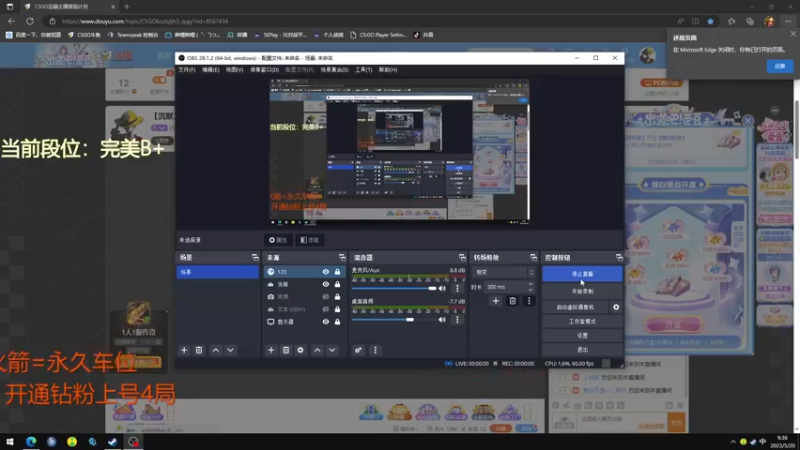Show the hidden 视频 source with its eye
Viewport: 800px width, 450px height.
pyautogui.click(x=326, y=296)
